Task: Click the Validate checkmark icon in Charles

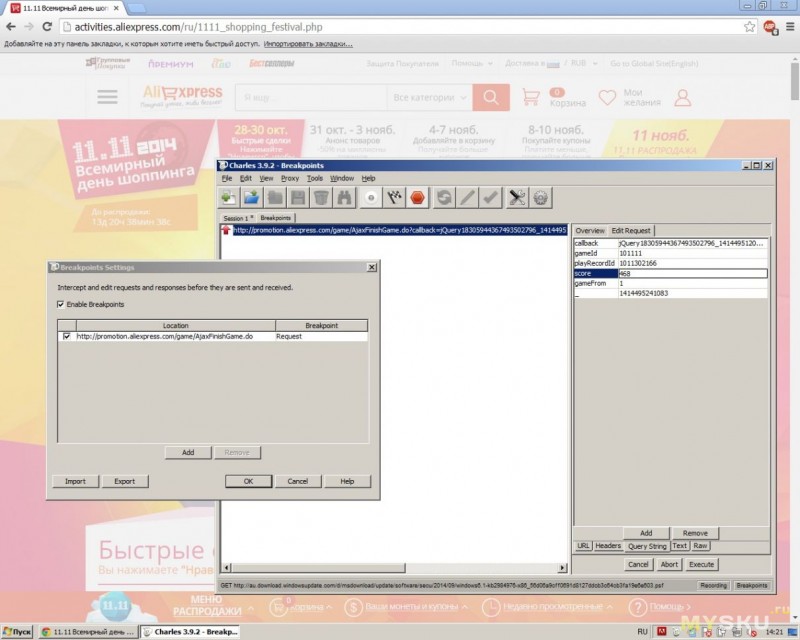Action: [x=490, y=198]
